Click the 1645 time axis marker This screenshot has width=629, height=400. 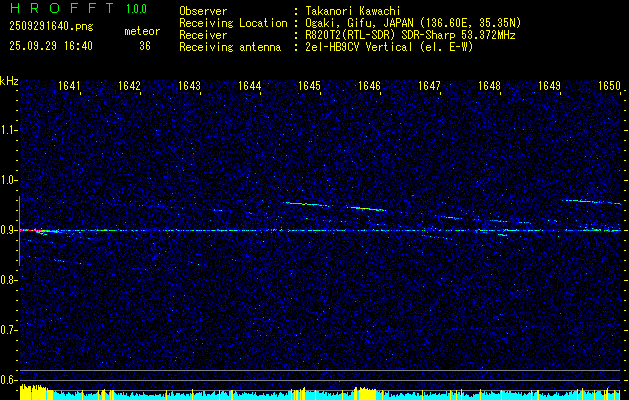[310, 85]
